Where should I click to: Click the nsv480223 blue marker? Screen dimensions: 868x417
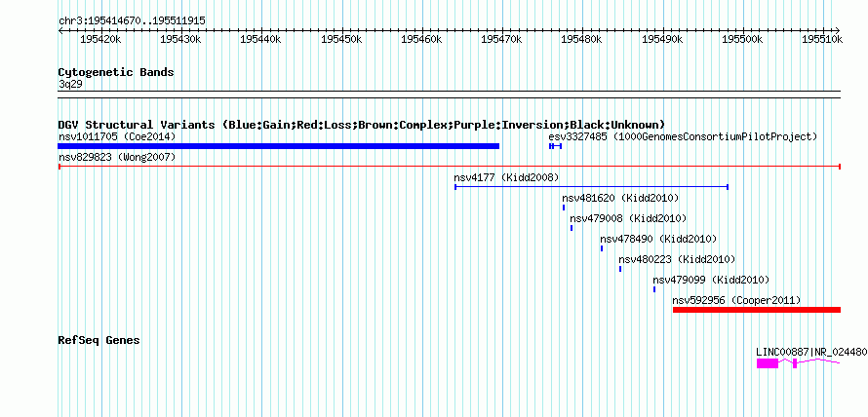coord(620,269)
